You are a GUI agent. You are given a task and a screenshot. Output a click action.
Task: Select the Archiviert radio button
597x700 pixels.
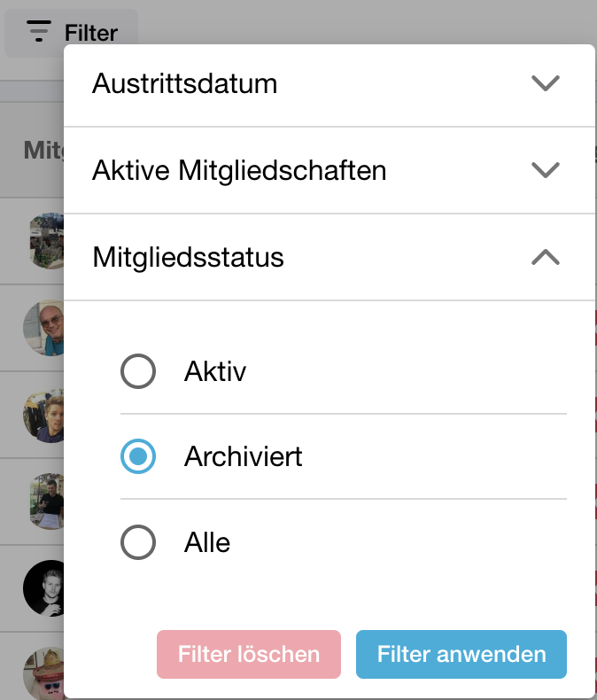click(138, 456)
